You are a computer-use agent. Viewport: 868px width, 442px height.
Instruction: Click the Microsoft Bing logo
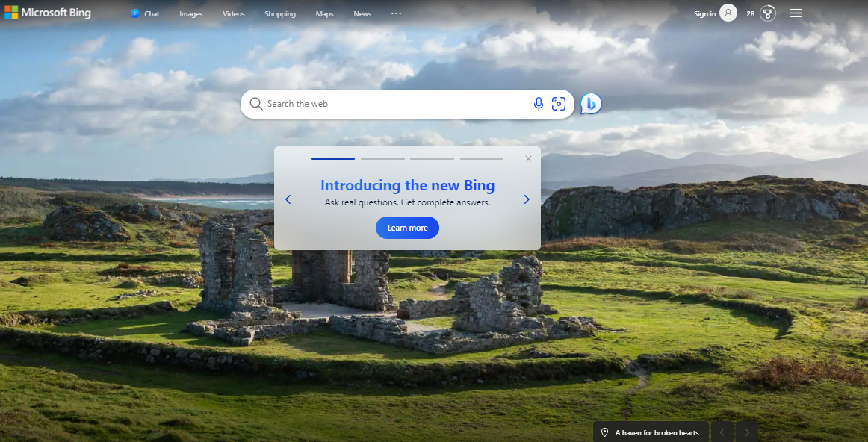click(49, 12)
